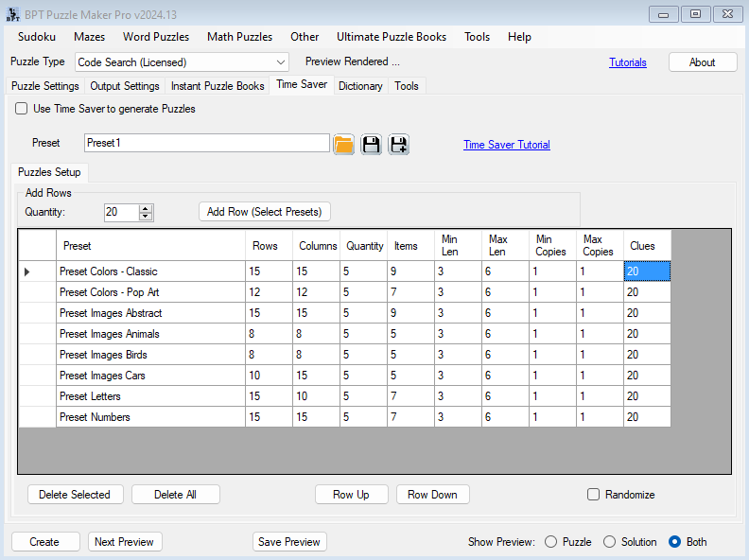
Task: Select the Preset Images Animals cell
Action: click(151, 334)
